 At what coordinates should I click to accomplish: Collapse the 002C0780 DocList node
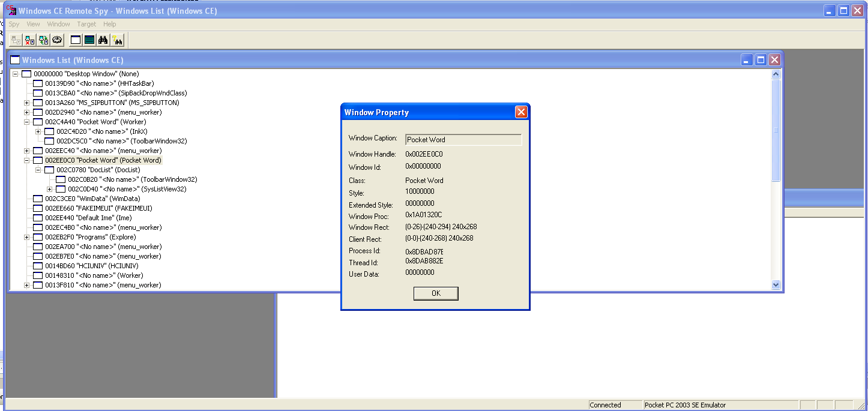tap(38, 170)
